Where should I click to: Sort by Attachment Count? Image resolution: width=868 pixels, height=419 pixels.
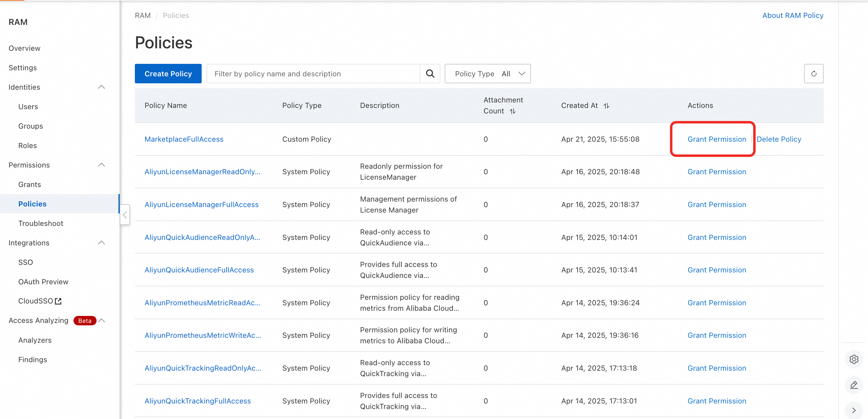(513, 111)
